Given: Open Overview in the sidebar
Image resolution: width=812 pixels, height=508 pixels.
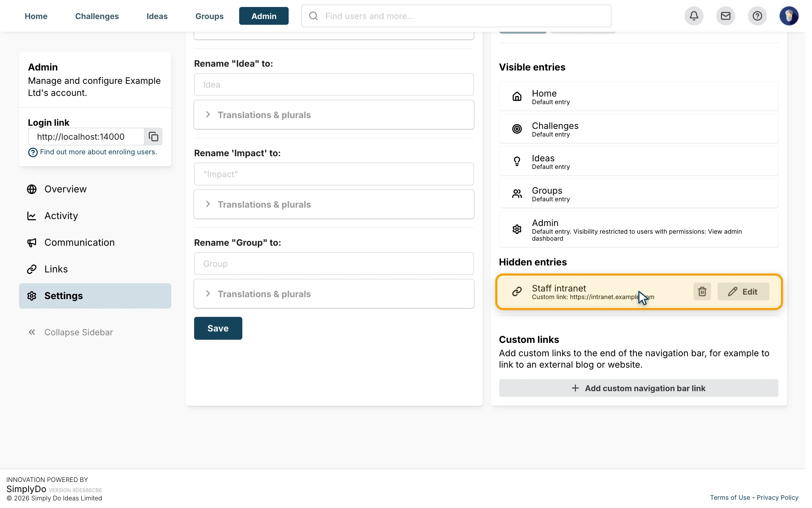Looking at the screenshot, I should 95,189.
